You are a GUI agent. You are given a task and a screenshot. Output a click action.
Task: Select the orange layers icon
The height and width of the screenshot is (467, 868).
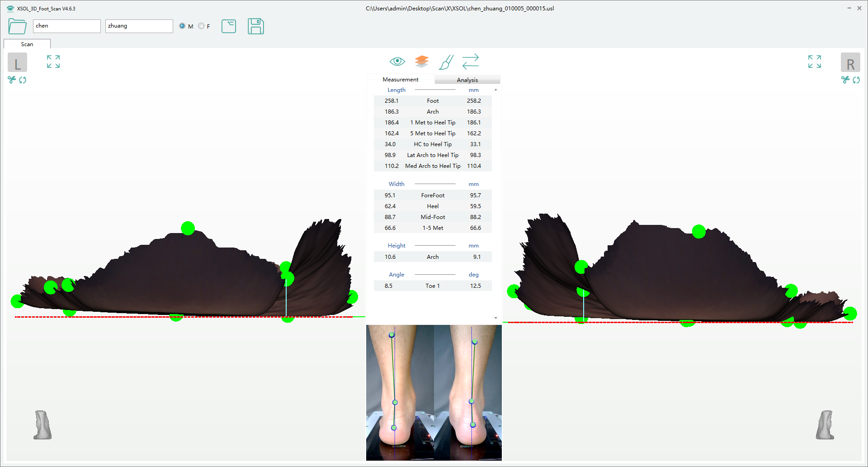[421, 61]
